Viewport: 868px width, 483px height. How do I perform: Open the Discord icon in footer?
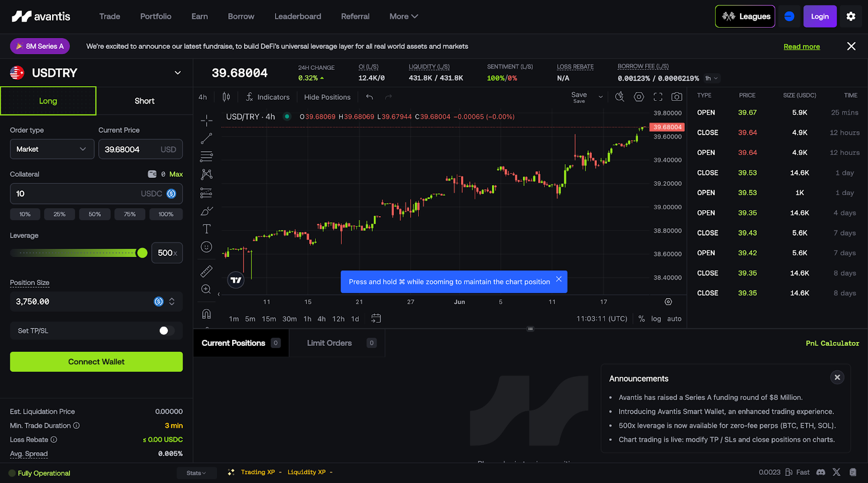821,472
